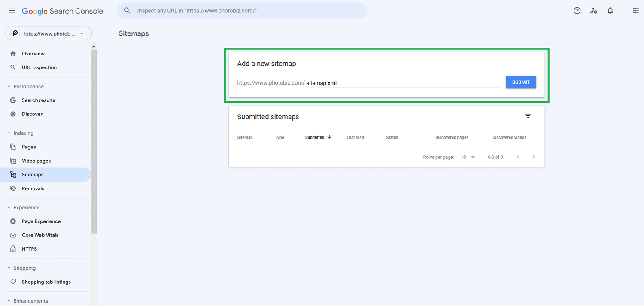
Task: Open the filter options for submitted sitemaps
Action: click(x=528, y=115)
